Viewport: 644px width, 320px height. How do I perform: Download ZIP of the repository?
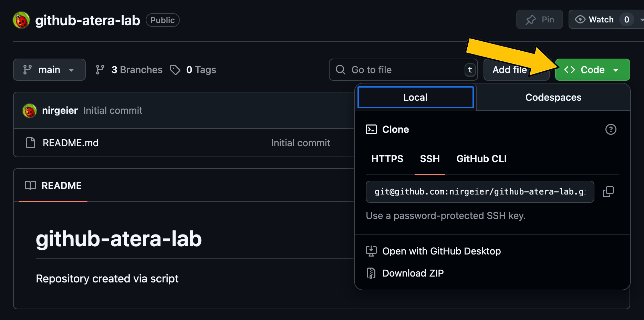click(405, 273)
